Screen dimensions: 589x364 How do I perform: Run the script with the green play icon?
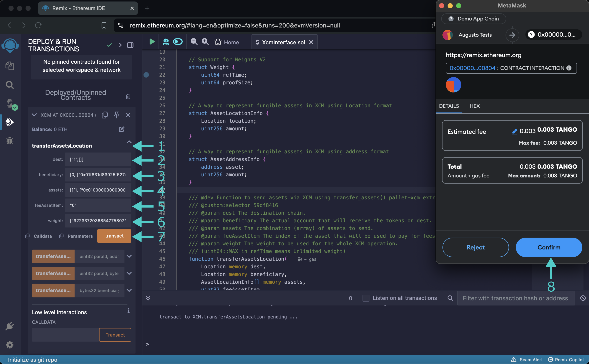pos(152,42)
